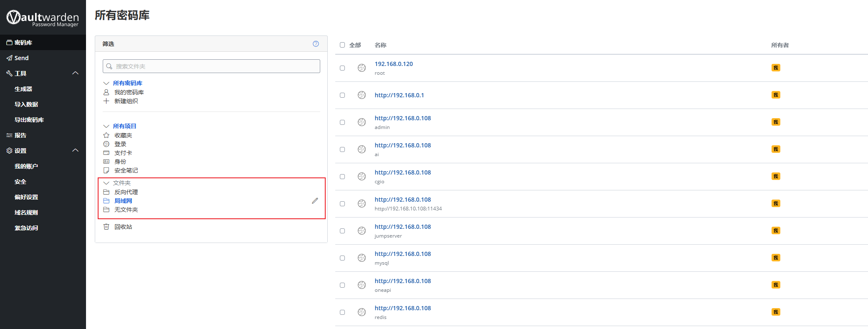Check the 全部 select-all checkbox
868x329 pixels.
[342, 45]
